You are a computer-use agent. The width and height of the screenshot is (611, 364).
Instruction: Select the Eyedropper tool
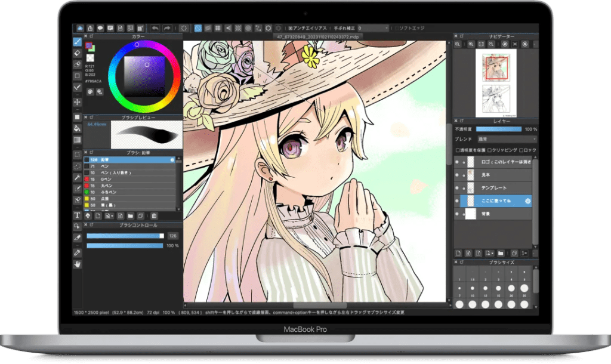coord(77,252)
